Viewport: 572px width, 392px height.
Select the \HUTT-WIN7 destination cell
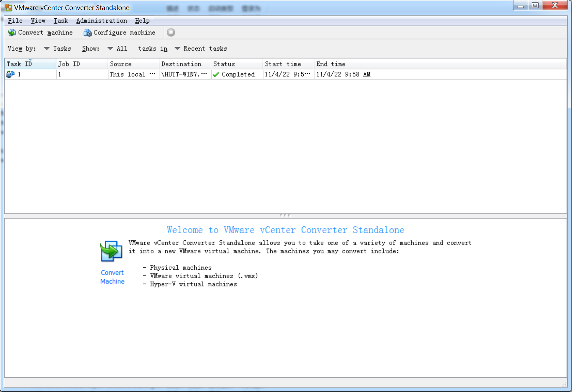pyautogui.click(x=185, y=74)
